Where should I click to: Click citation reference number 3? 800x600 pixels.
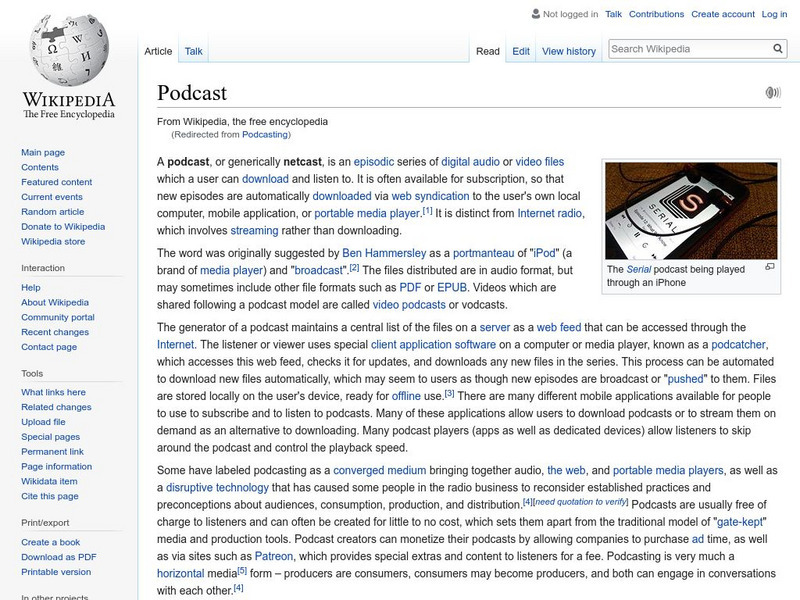449,393
